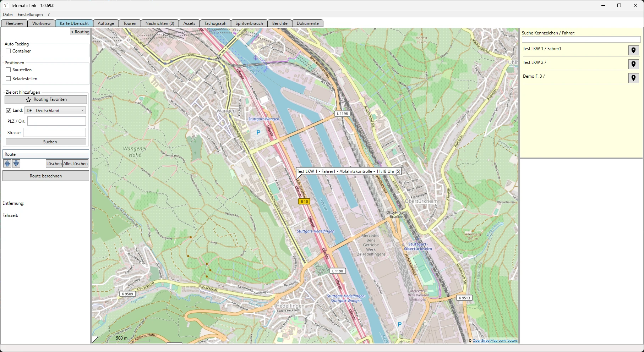Click the Entfernung label
The image size is (644, 352).
point(13,203)
